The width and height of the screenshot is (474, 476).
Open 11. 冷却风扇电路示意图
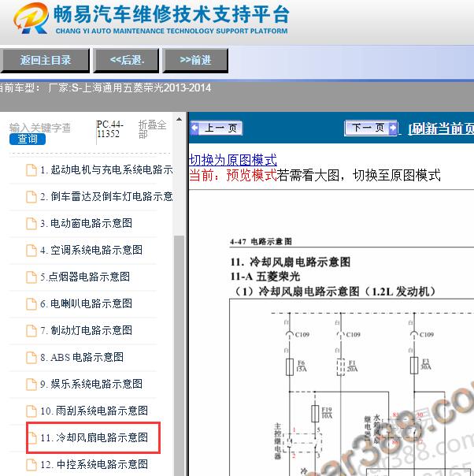click(94, 437)
